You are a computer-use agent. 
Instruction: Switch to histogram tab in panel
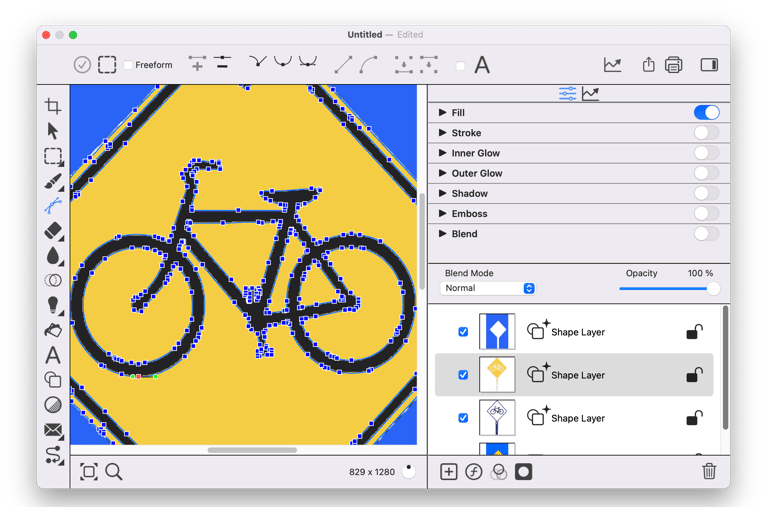tap(591, 93)
